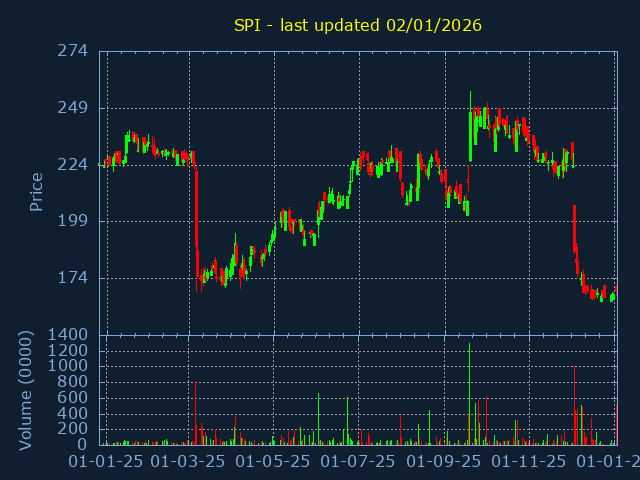Image resolution: width=640 pixels, height=480 pixels.
Task: Select the 174 price tick label
Action: point(71,278)
